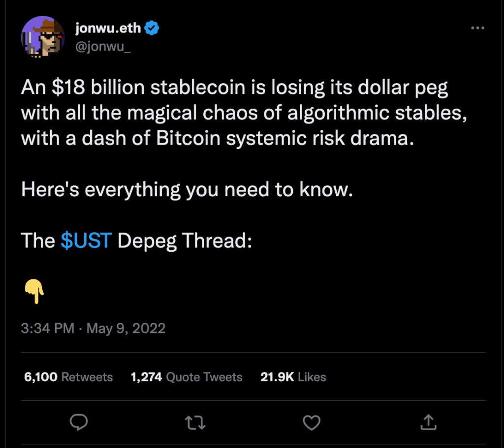Open the more options ellipsis menu

click(477, 28)
